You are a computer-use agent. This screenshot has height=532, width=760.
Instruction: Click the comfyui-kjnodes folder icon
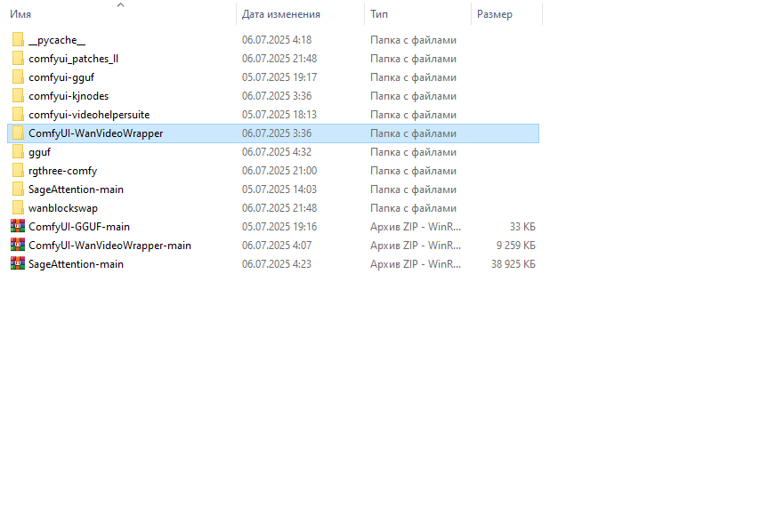[x=18, y=96]
